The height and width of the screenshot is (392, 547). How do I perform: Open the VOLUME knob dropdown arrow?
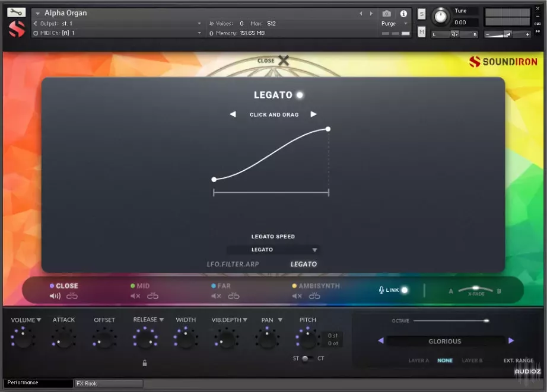pos(39,320)
